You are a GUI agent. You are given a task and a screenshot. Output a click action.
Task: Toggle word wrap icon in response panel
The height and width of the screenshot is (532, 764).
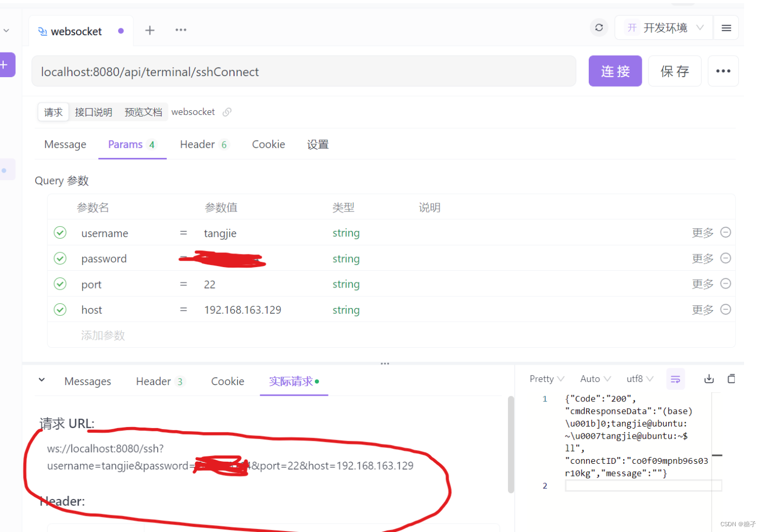click(675, 379)
